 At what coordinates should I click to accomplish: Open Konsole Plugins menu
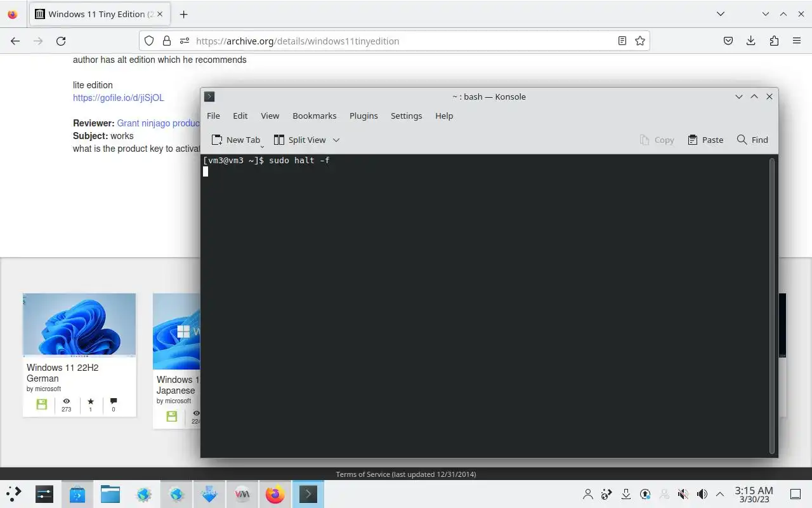point(363,116)
